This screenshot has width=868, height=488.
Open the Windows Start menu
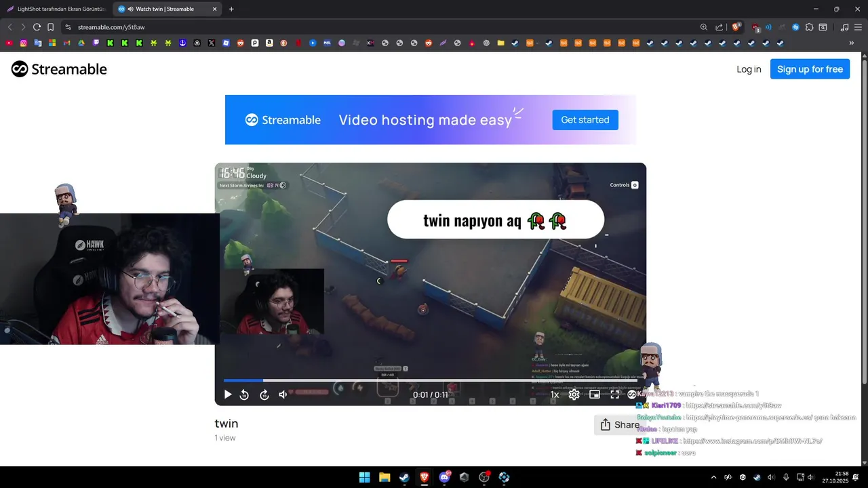pos(364,477)
